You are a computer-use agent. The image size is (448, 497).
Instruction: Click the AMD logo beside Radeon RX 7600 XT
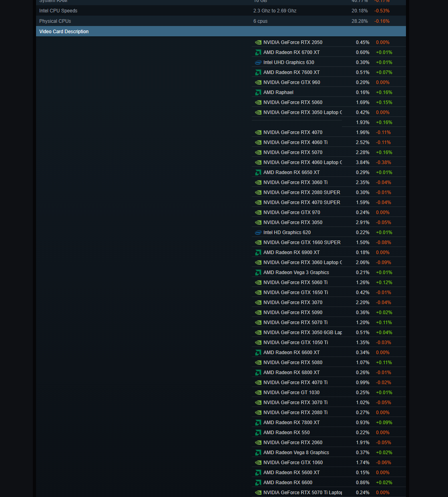(x=258, y=72)
